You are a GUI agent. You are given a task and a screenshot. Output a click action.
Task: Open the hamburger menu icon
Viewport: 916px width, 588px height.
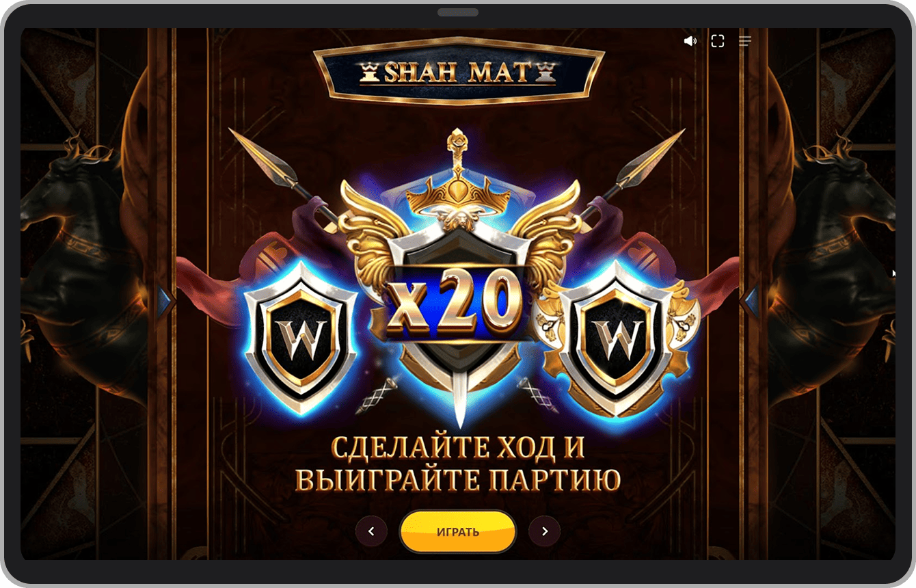745,42
